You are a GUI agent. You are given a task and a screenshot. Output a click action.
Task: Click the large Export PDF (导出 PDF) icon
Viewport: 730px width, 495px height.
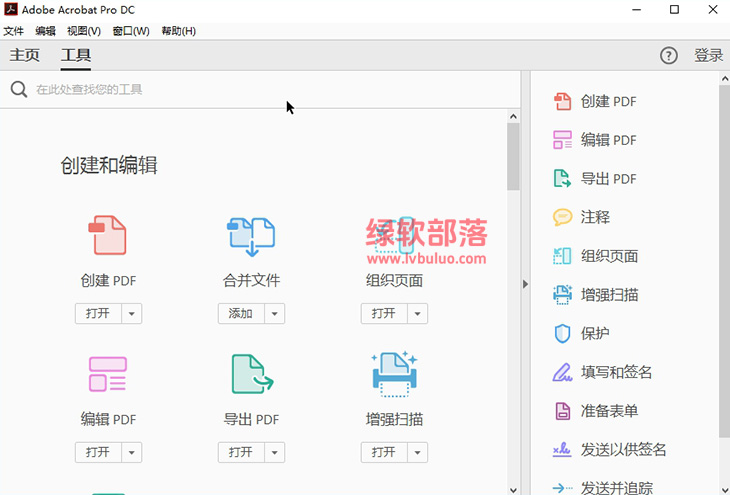point(252,374)
